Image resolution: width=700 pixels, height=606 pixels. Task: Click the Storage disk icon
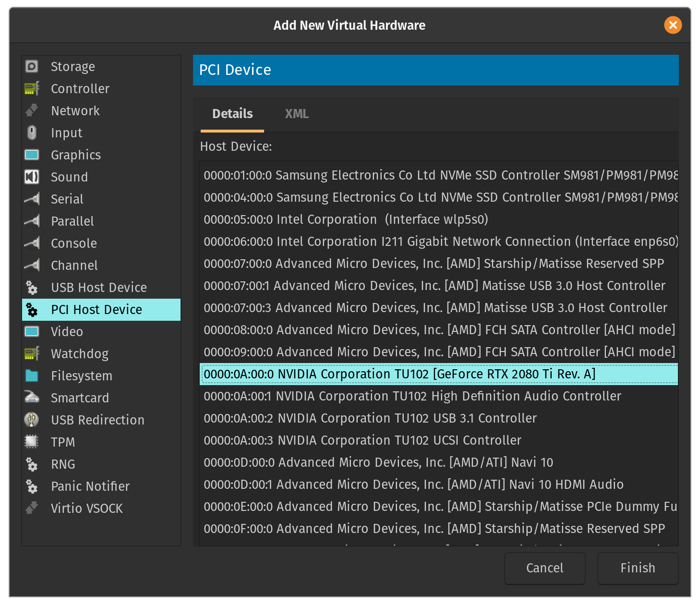click(x=32, y=66)
